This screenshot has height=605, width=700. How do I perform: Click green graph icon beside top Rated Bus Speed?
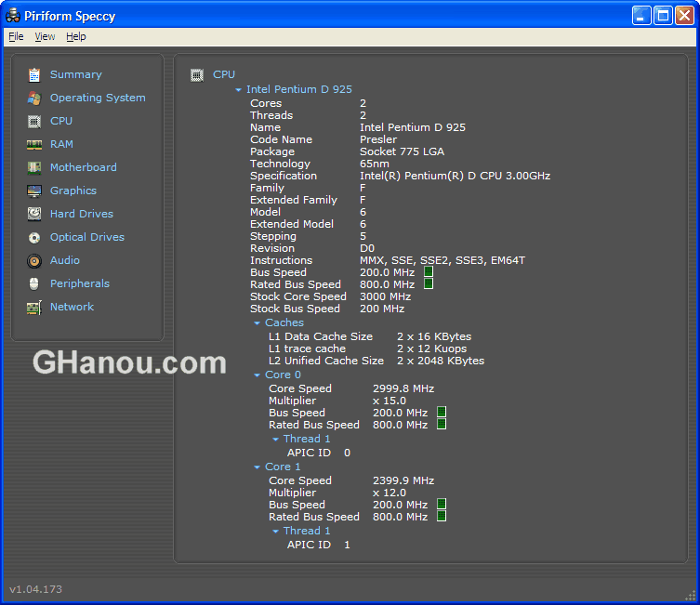429,283
